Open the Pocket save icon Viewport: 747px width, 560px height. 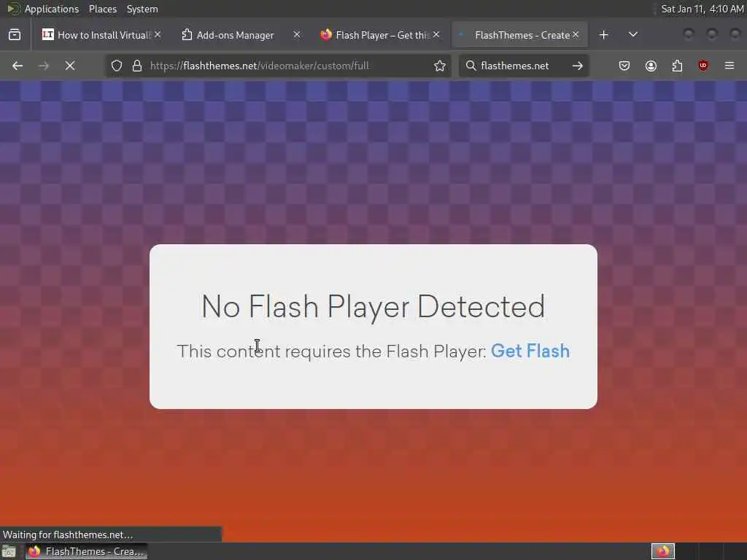[624, 66]
